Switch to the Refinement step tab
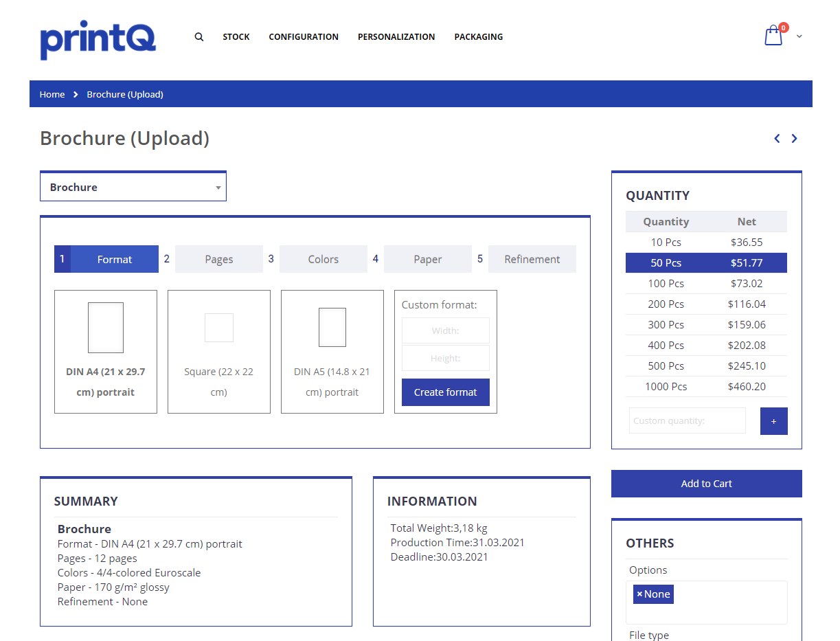Screen dimensions: 840x641 tap(532, 259)
